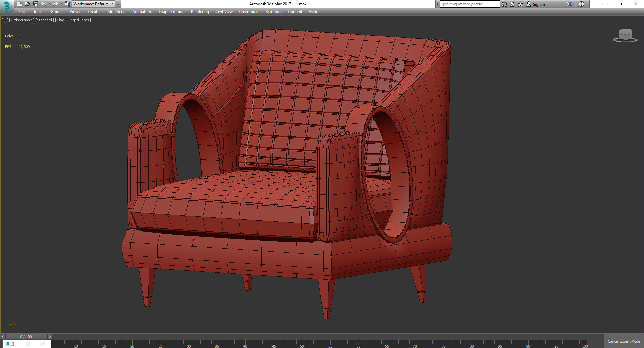Screen dimensions: 644x348
Task: Open the Customize Quick Access Toolbar arrow
Action: point(118,4)
